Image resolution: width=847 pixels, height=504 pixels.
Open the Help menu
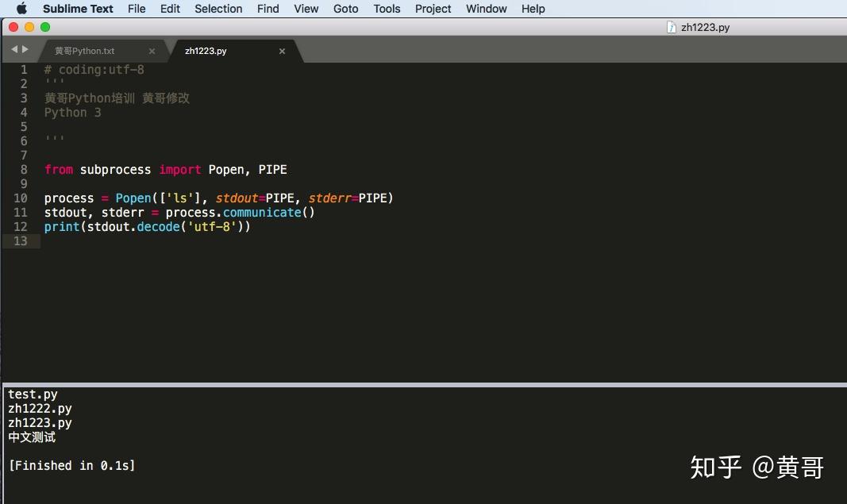[x=533, y=9]
